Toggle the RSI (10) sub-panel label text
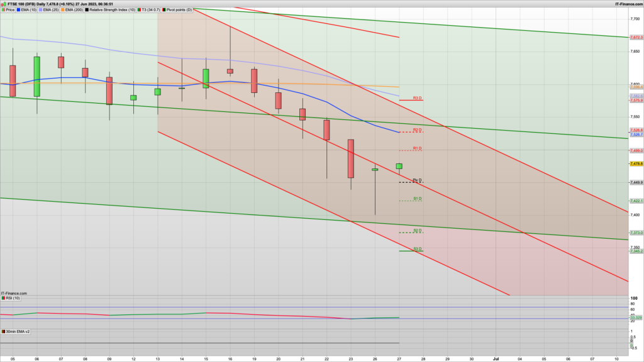The height and width of the screenshot is (362, 644). click(13, 298)
